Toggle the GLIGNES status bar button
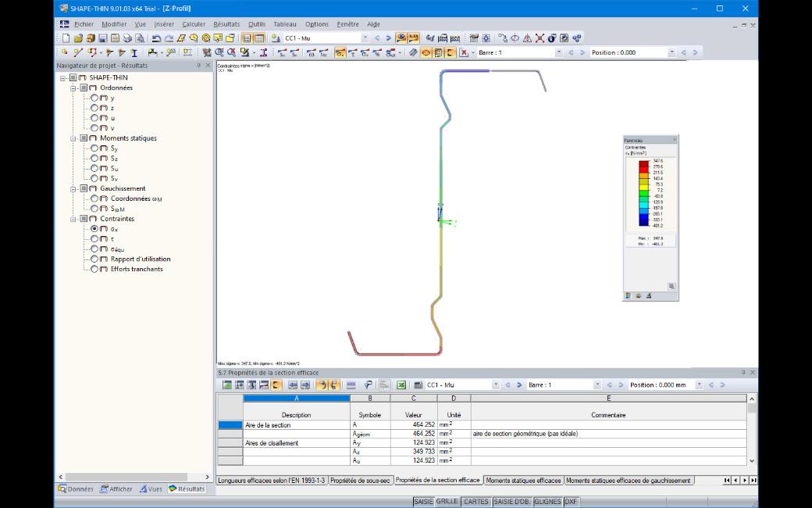 click(547, 501)
